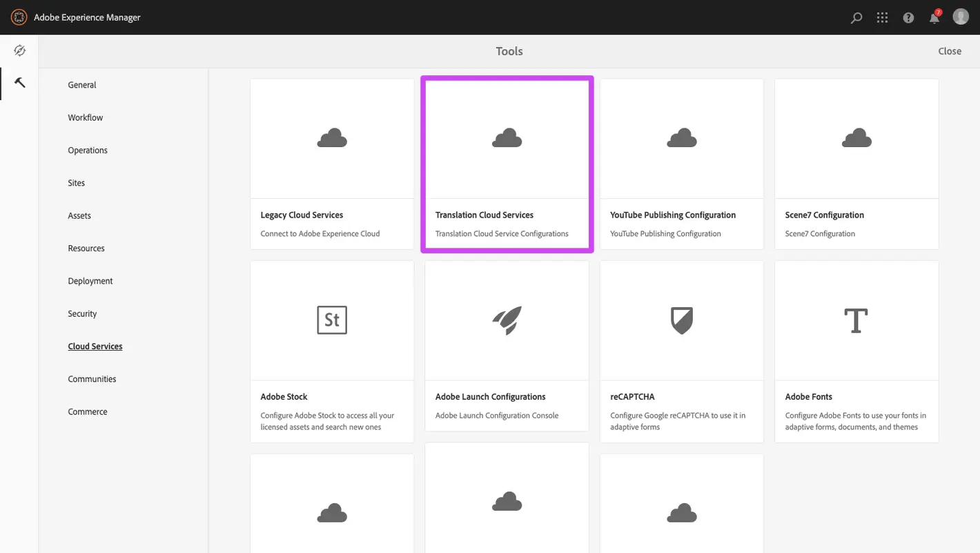Viewport: 980px width, 553px height.
Task: Click the YouTube Publishing Configuration cloud icon
Action: point(682,138)
